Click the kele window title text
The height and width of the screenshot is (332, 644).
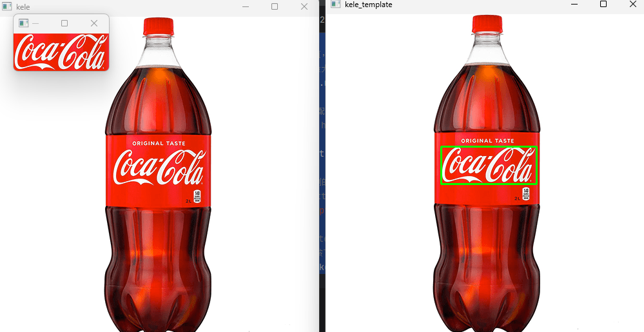23,7
